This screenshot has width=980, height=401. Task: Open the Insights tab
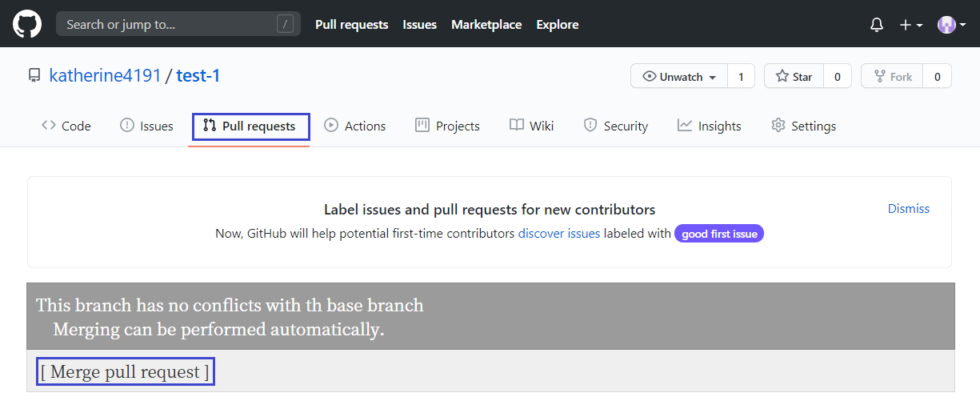[710, 126]
